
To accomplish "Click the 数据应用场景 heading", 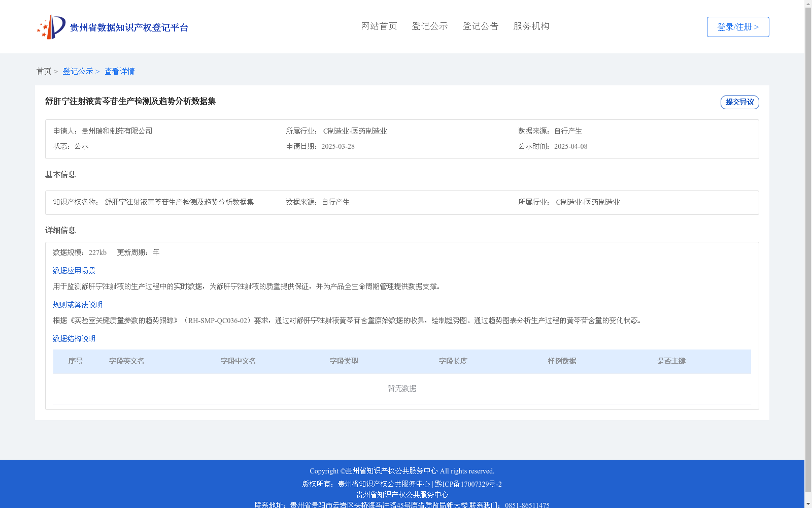I will [74, 271].
